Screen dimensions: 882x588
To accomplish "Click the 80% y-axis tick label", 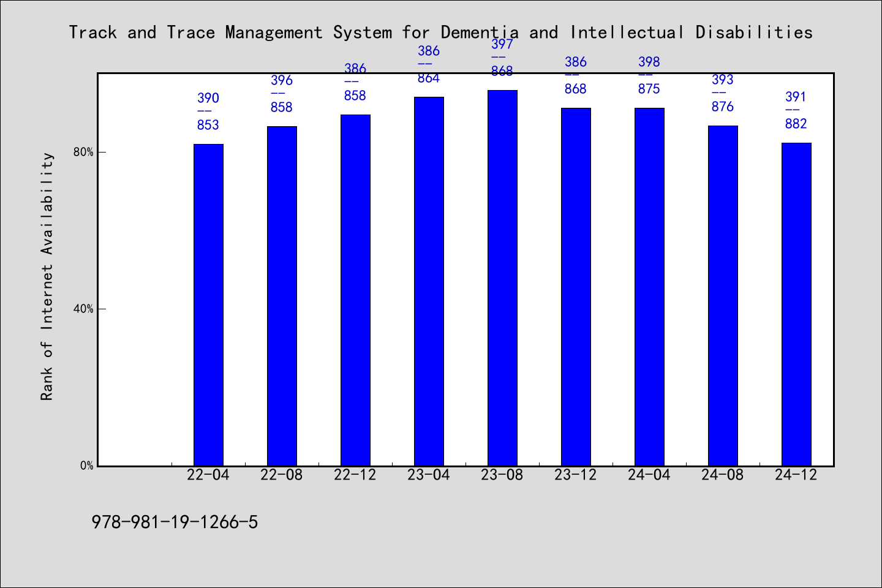I will point(83,152).
